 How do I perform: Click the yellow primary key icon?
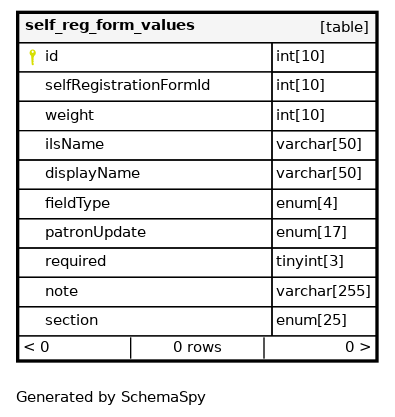32,57
